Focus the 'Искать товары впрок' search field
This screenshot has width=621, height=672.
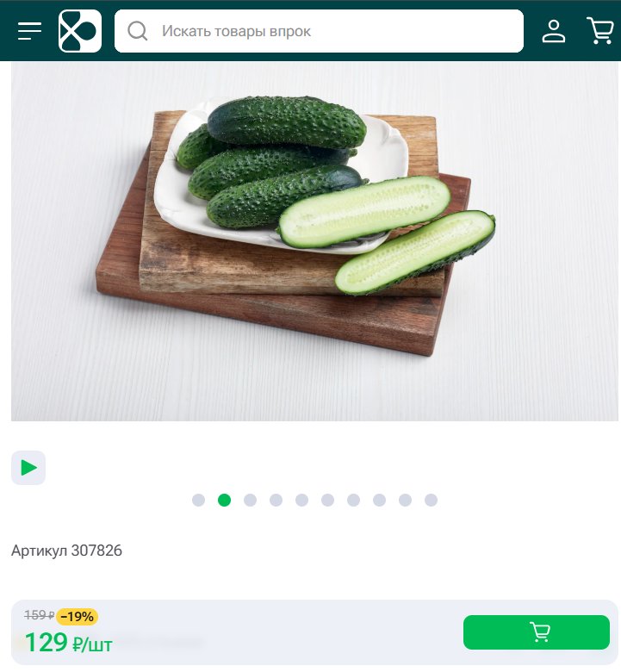click(319, 31)
